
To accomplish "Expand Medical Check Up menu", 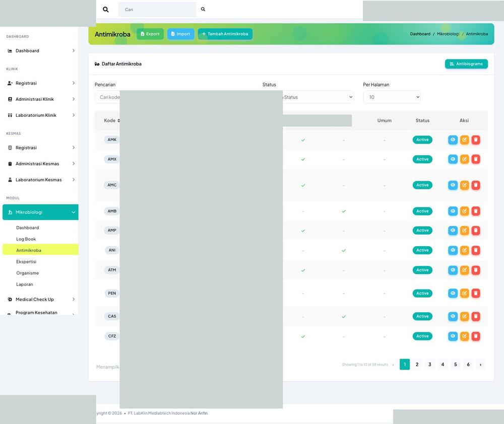I will pos(40,300).
